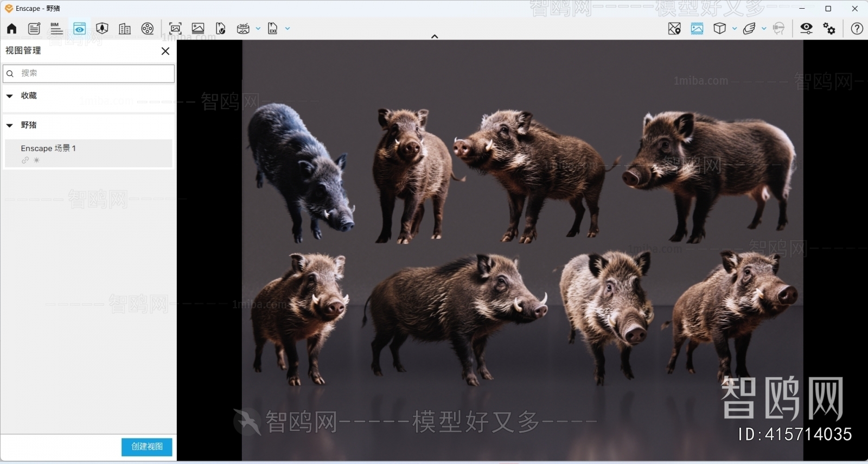The image size is (868, 464).
Task: Select the Enscape 场景 1 view
Action: (88, 153)
